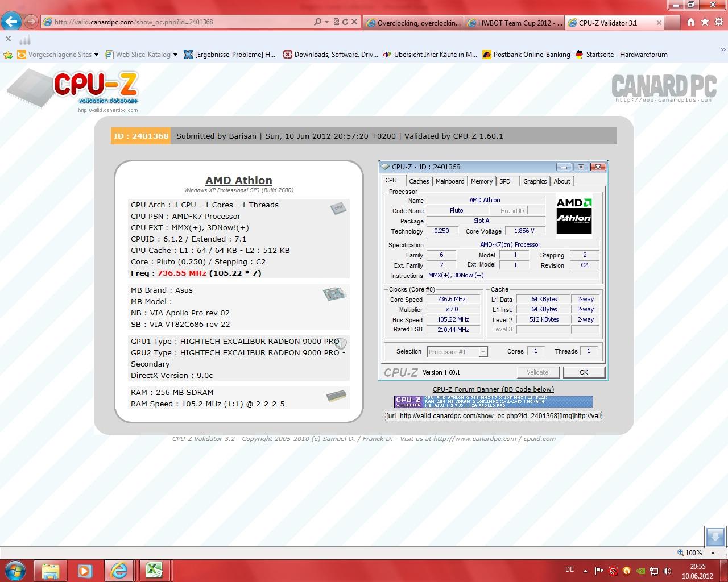Open Excel from the taskbar
The image size is (728, 582).
[154, 570]
